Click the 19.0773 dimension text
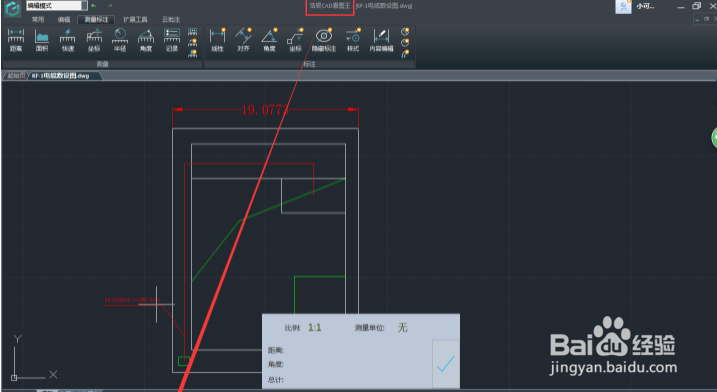Screen dimensions: 717x392 (265, 110)
